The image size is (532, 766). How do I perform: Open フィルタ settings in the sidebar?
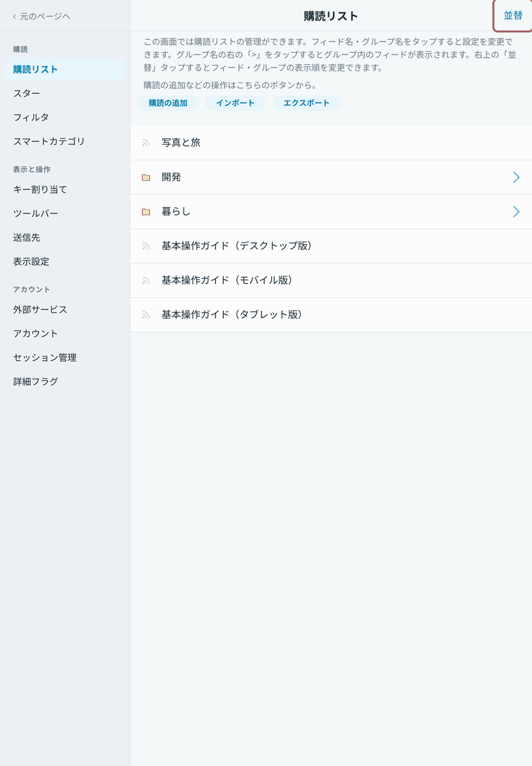click(x=65, y=117)
